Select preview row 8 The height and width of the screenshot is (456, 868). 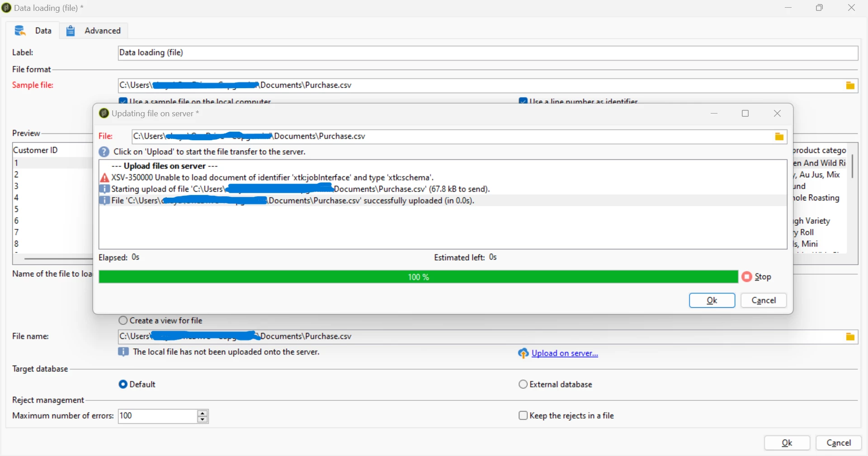click(x=52, y=244)
